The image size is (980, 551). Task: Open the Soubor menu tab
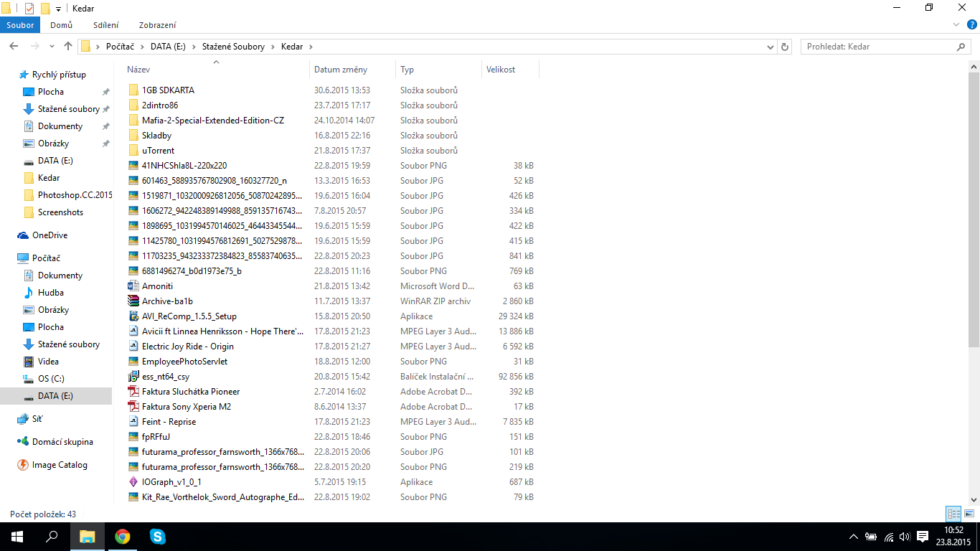(20, 25)
